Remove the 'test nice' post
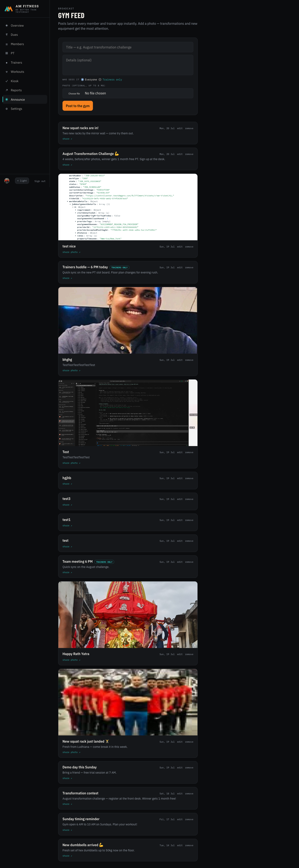 tap(189, 247)
